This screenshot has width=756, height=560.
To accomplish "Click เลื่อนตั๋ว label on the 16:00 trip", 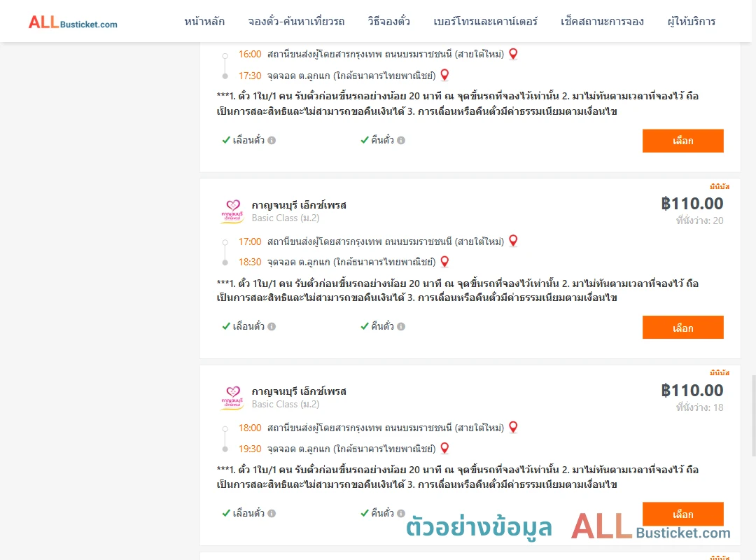I will (248, 141).
